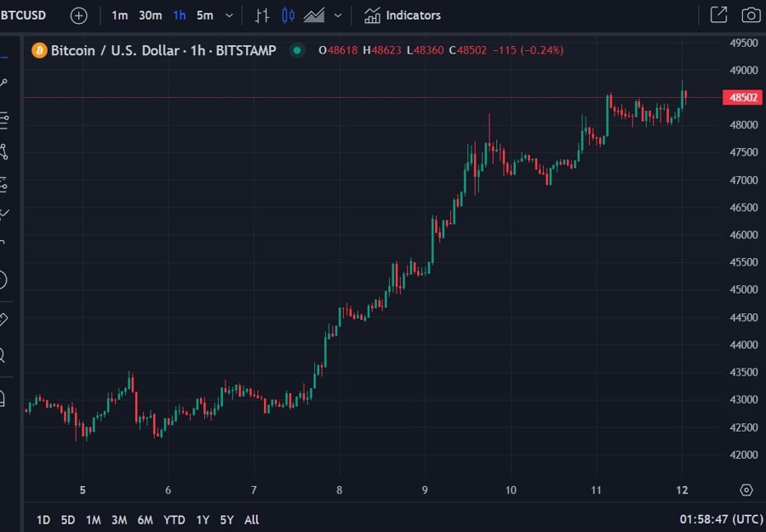Select the 30m timeframe
The width and height of the screenshot is (766, 532).
coord(150,15)
